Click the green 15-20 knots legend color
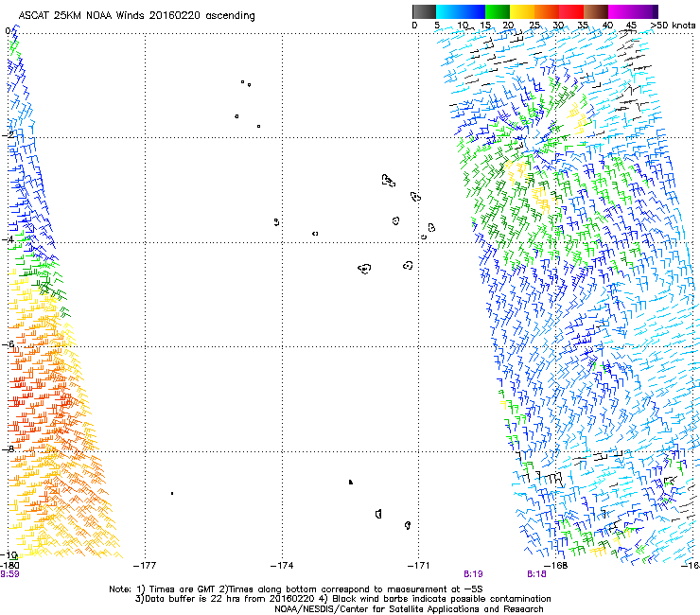700x615 pixels. pyautogui.click(x=498, y=11)
